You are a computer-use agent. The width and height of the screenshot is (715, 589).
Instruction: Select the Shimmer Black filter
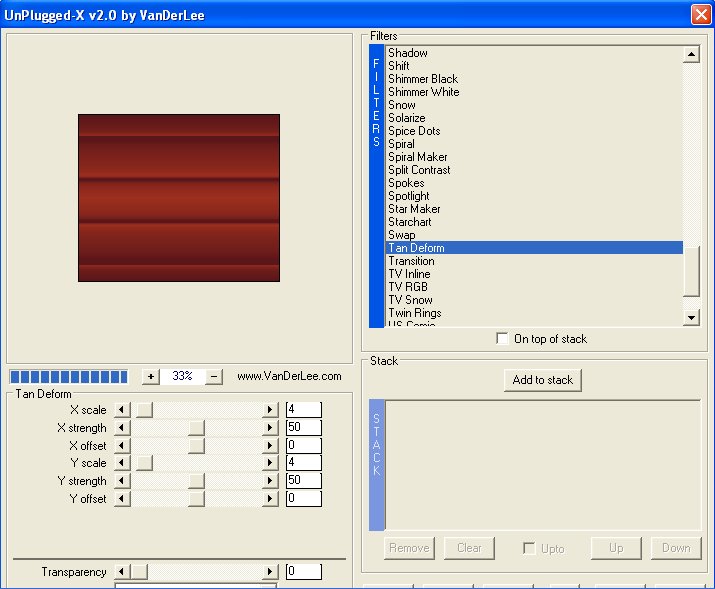click(x=534, y=79)
